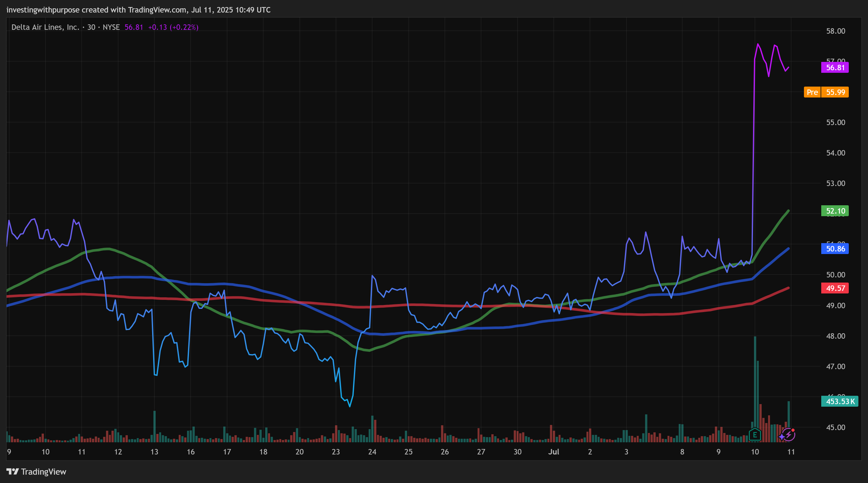Viewport: 868px width, 483px height.
Task: Click the red 49.57 moving average label
Action: click(x=835, y=288)
